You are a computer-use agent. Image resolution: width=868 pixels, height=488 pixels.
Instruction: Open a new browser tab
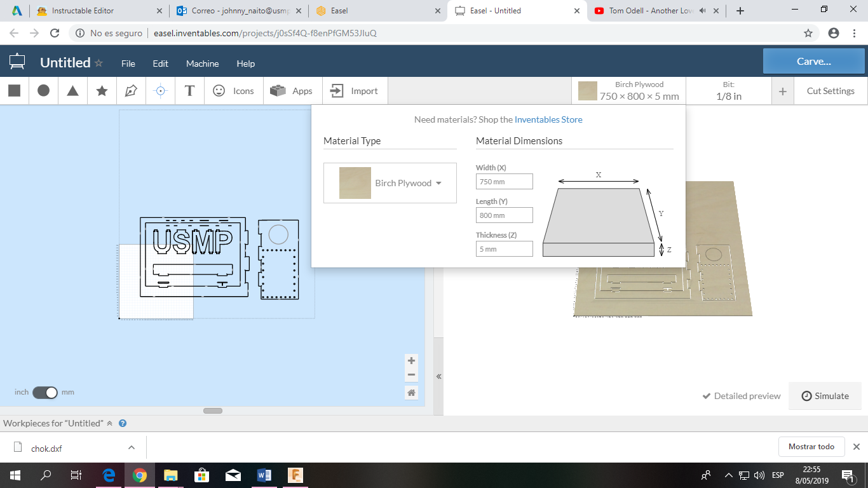tap(740, 11)
